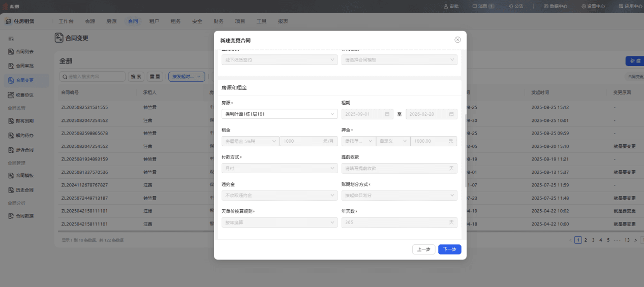Click the 上一步 button

point(424,249)
